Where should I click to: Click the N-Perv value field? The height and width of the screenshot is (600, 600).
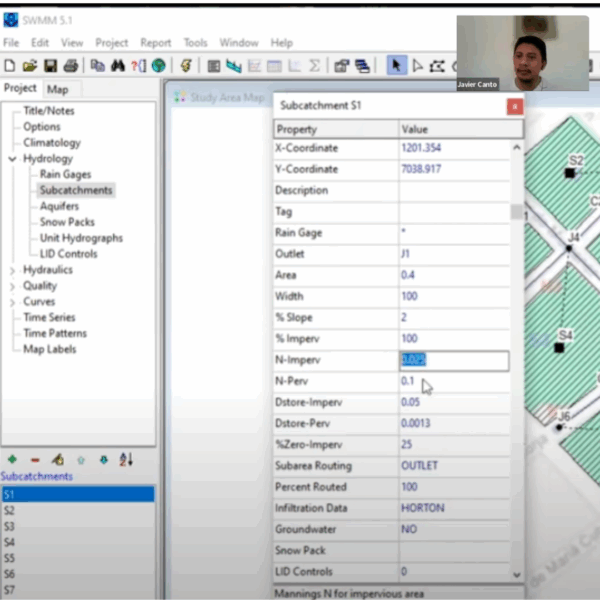pos(453,381)
